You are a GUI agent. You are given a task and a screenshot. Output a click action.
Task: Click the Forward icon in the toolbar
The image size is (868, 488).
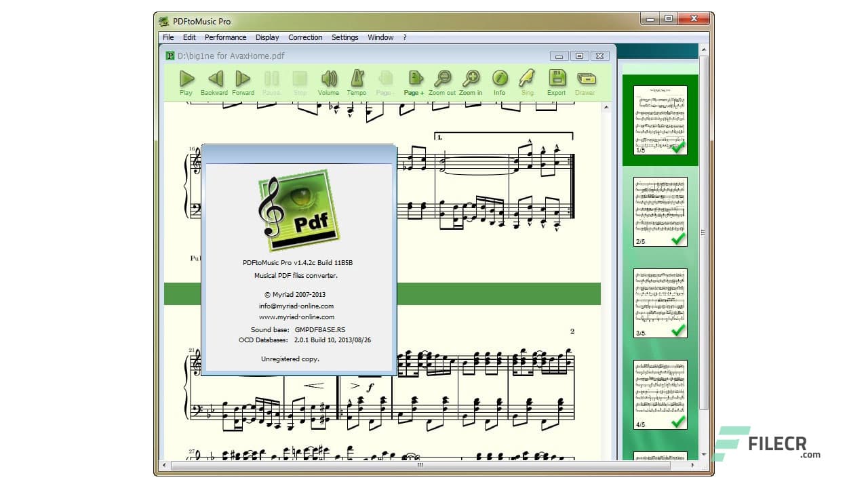click(242, 79)
